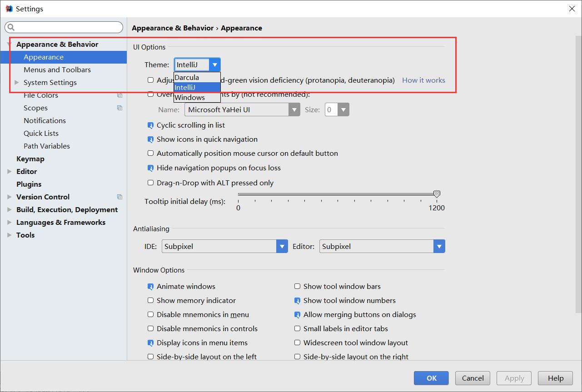Select Darcula from the theme list
582x392 pixels.
187,77
